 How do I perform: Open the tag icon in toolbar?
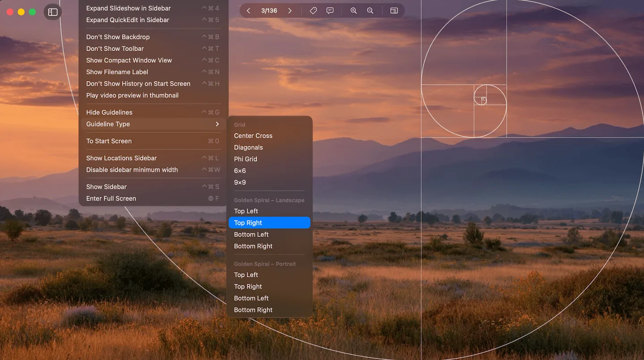click(314, 11)
